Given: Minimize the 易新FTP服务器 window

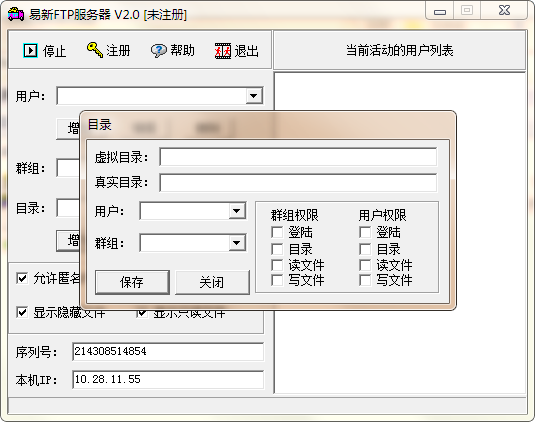Looking at the screenshot, I should click(440, 11).
